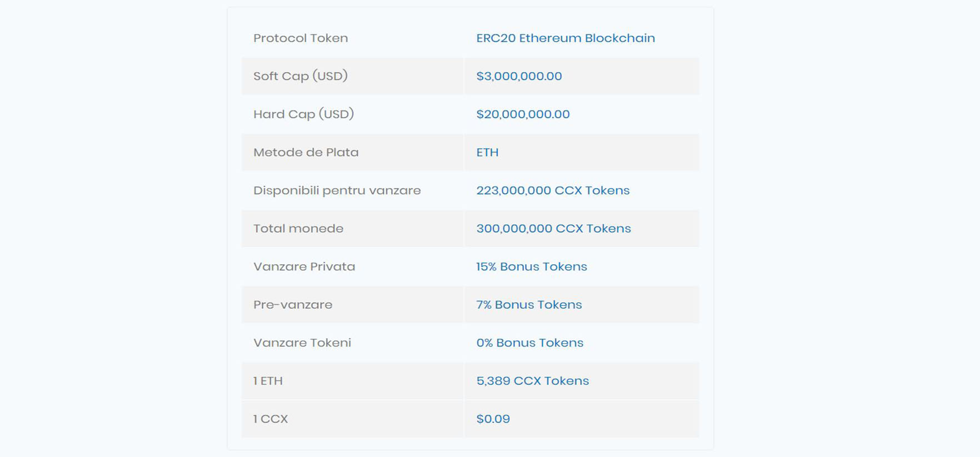Click 223,000,000 CCX Tokens value
This screenshot has width=980, height=457.
click(553, 190)
